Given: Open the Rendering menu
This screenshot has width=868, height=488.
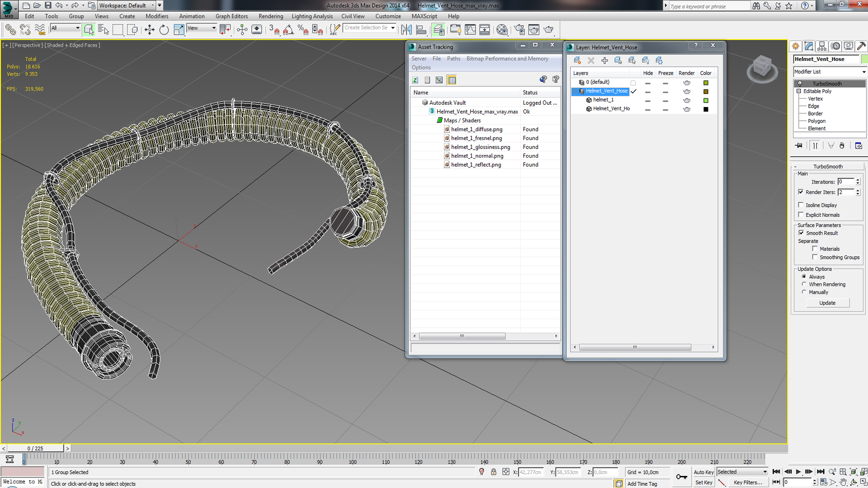Looking at the screenshot, I should [x=270, y=16].
